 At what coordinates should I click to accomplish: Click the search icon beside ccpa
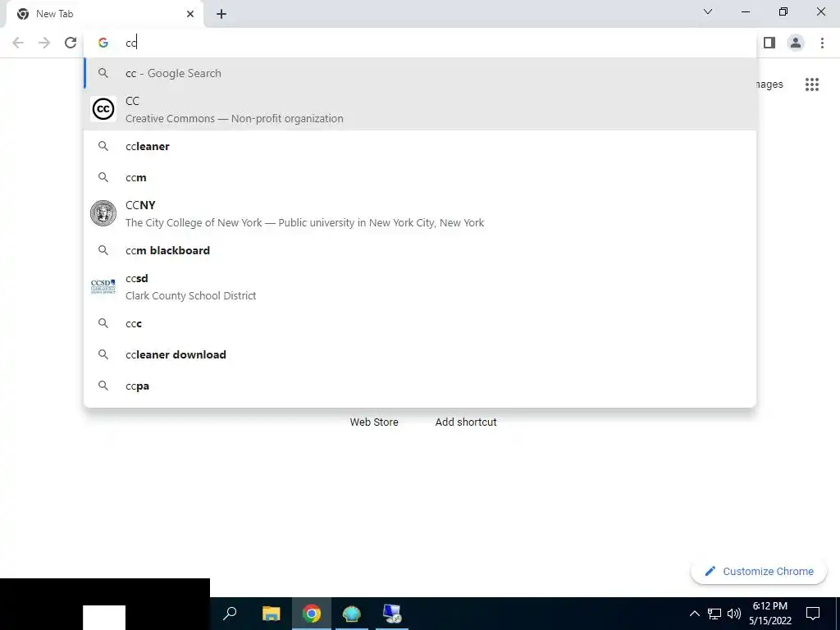tap(103, 386)
